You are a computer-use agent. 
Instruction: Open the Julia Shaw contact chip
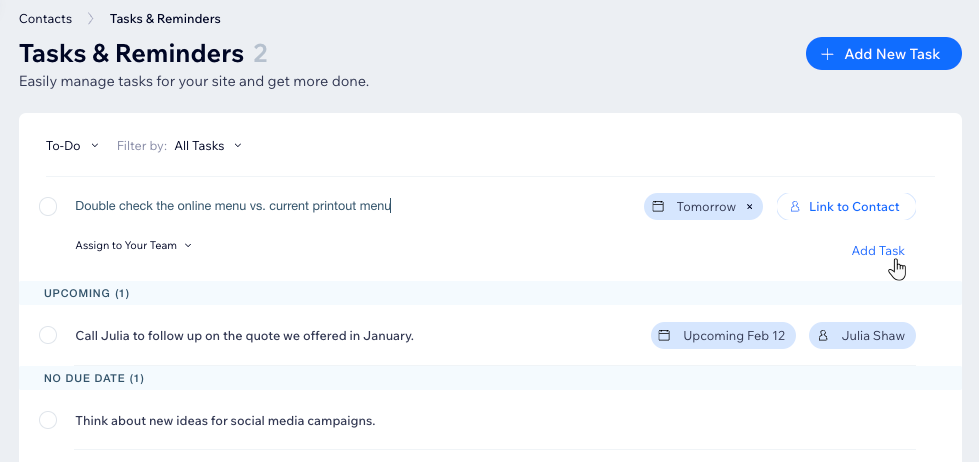[862, 336]
